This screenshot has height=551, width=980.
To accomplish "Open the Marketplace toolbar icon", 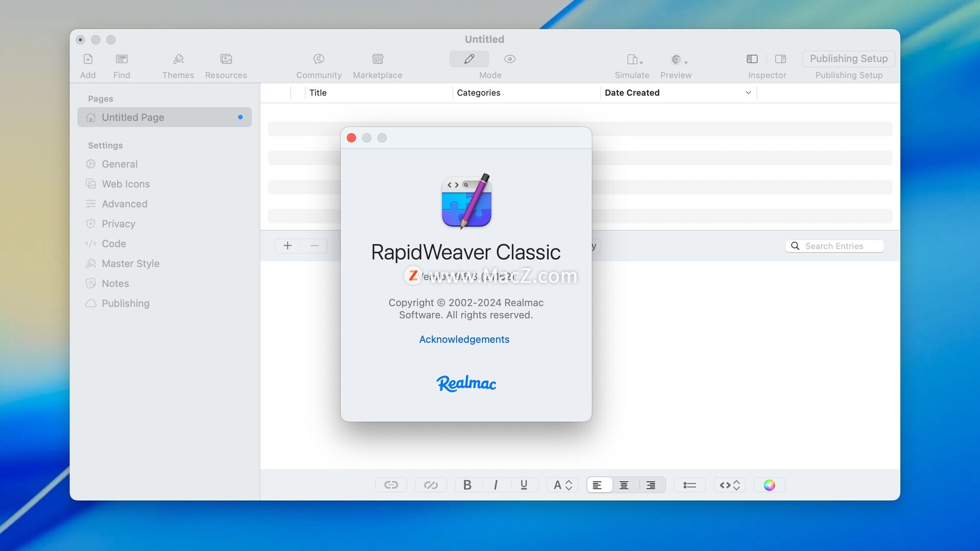I will point(378,59).
